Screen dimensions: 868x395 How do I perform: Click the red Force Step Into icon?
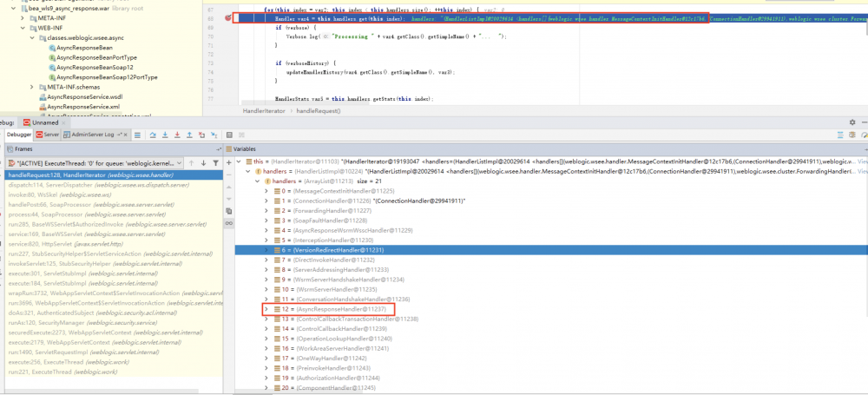177,135
